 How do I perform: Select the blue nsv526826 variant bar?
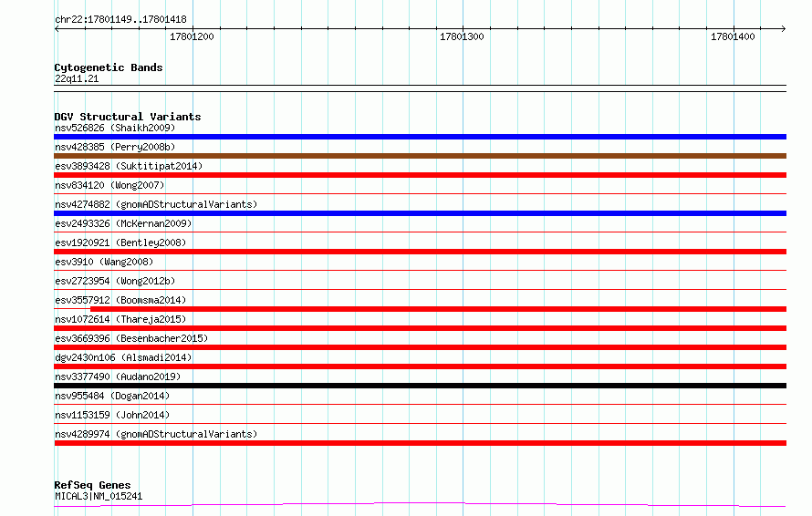click(420, 137)
